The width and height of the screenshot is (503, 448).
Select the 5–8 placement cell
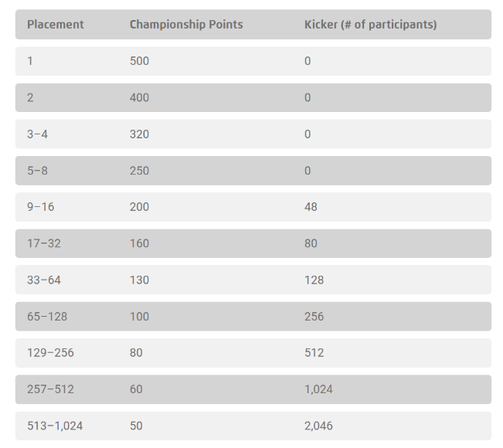pyautogui.click(x=37, y=171)
